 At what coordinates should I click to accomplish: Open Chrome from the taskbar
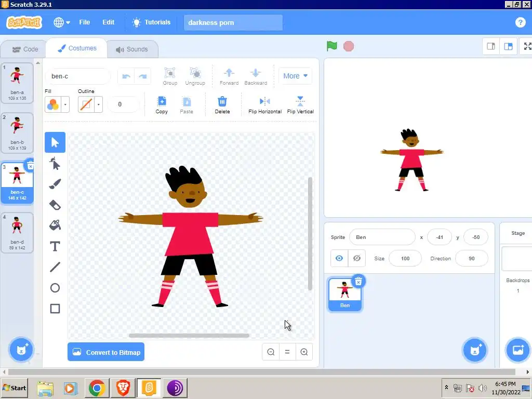[97, 388]
